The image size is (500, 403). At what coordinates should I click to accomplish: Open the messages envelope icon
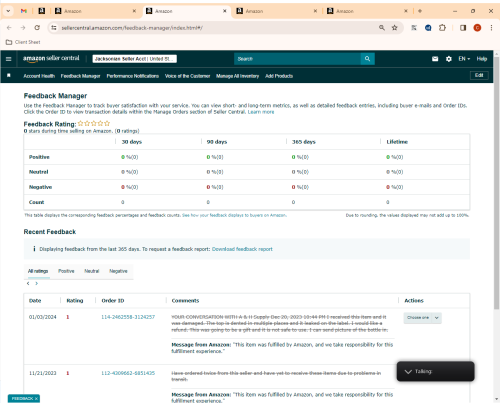coord(435,59)
